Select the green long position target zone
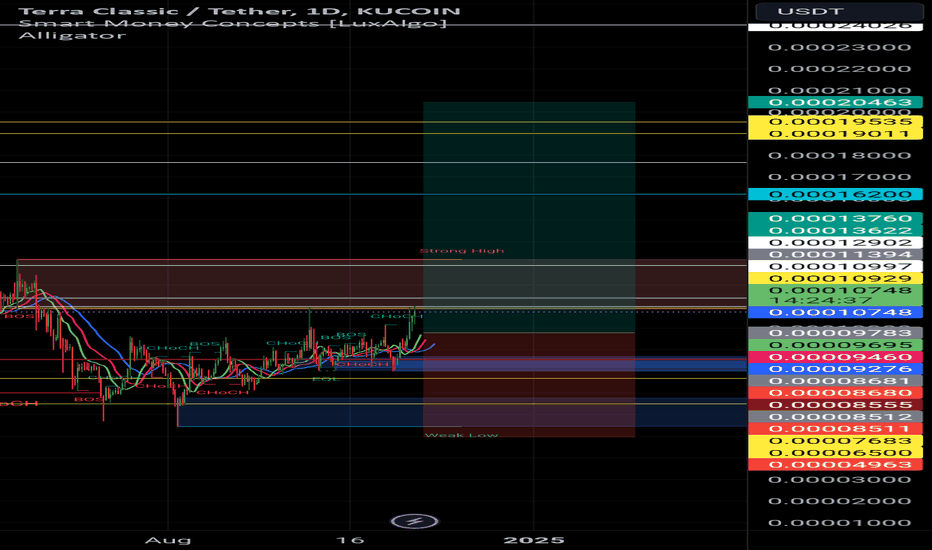This screenshot has width=932, height=550. [529, 217]
